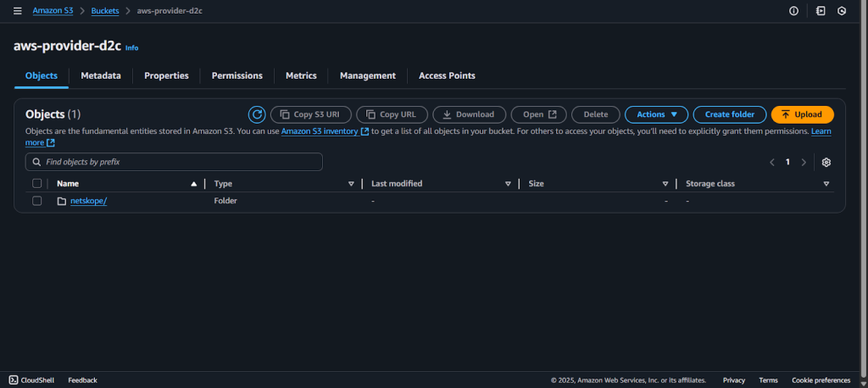Click the Create folder button
This screenshot has width=868, height=388.
[730, 114]
